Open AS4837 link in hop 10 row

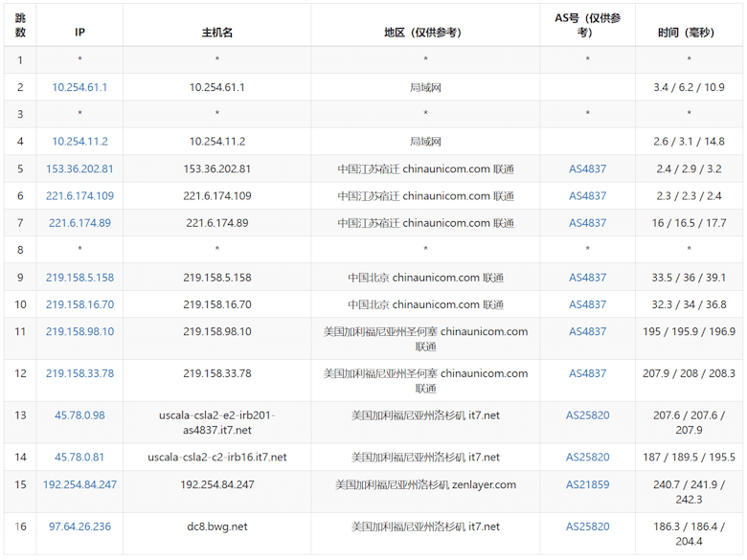click(587, 304)
